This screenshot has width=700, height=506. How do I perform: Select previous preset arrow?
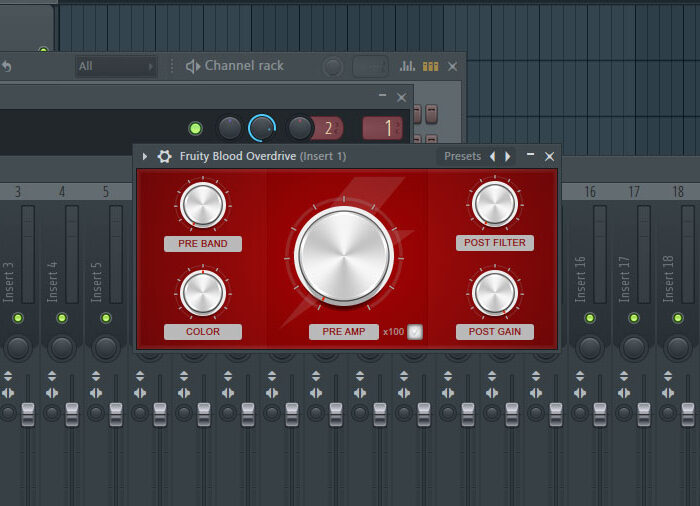click(492, 156)
